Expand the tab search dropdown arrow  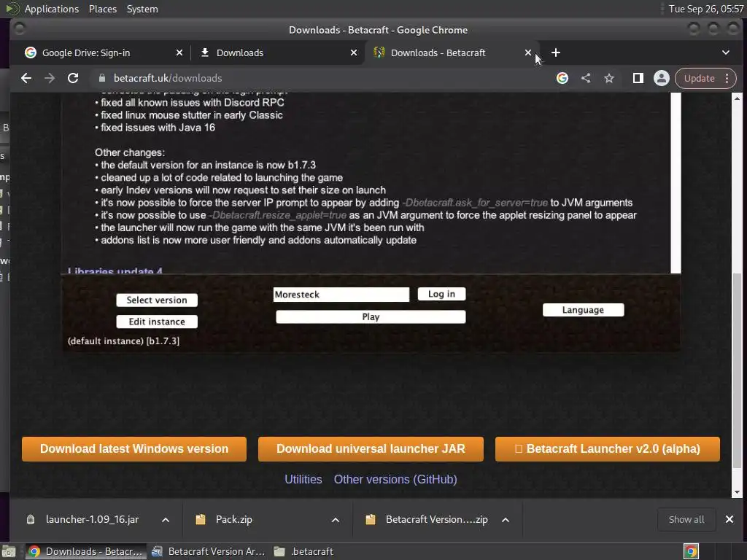pos(726,52)
